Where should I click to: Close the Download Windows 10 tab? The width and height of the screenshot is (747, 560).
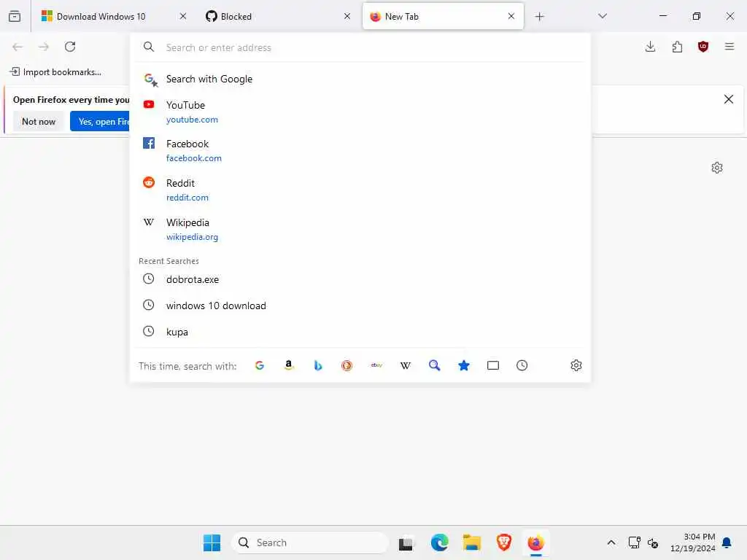coord(183,16)
